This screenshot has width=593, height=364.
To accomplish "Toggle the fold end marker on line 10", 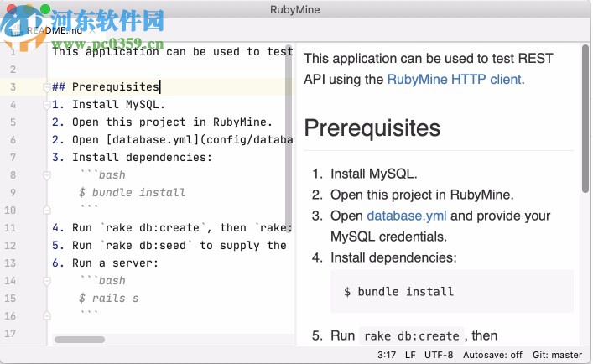I will click(x=47, y=211).
